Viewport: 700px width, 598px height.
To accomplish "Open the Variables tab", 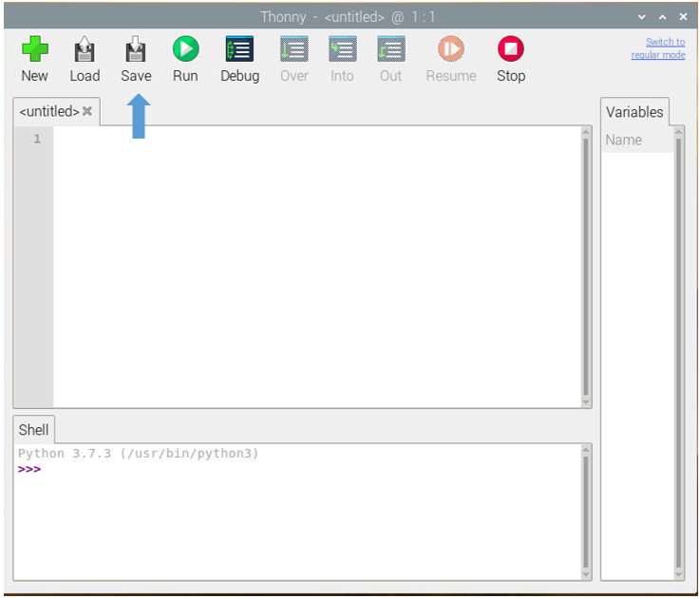I will point(634,112).
